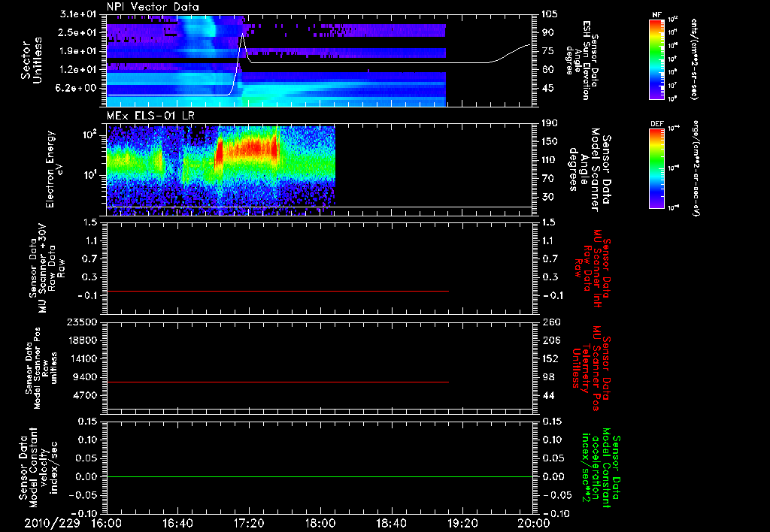Click the 'Electron Energy eV' axis label
The image size is (770, 532).
56,169
